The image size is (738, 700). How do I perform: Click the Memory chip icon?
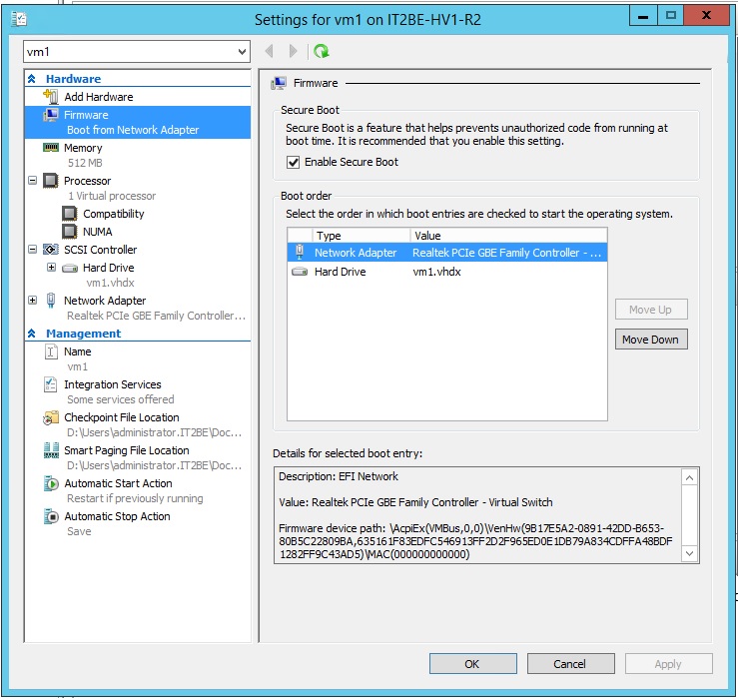pyautogui.click(x=51, y=148)
